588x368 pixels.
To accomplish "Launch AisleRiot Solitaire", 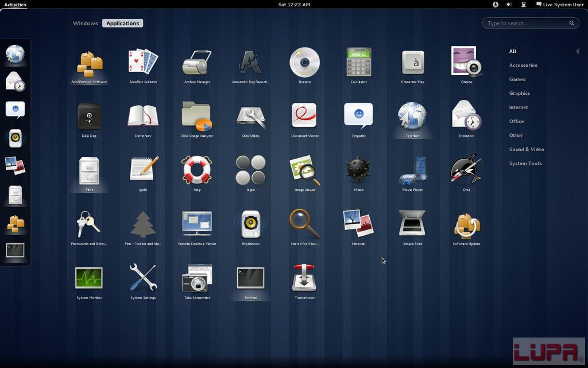I will coord(143,66).
